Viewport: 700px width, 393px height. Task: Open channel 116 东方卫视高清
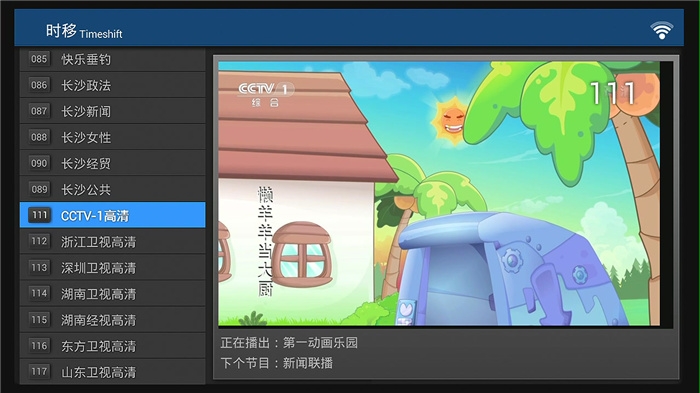pyautogui.click(x=112, y=346)
